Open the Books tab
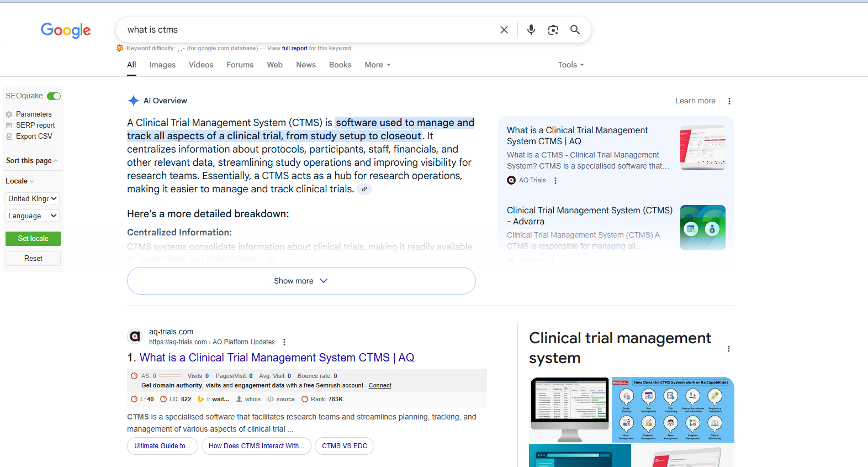Viewport: 868px width, 467px height. coord(340,65)
